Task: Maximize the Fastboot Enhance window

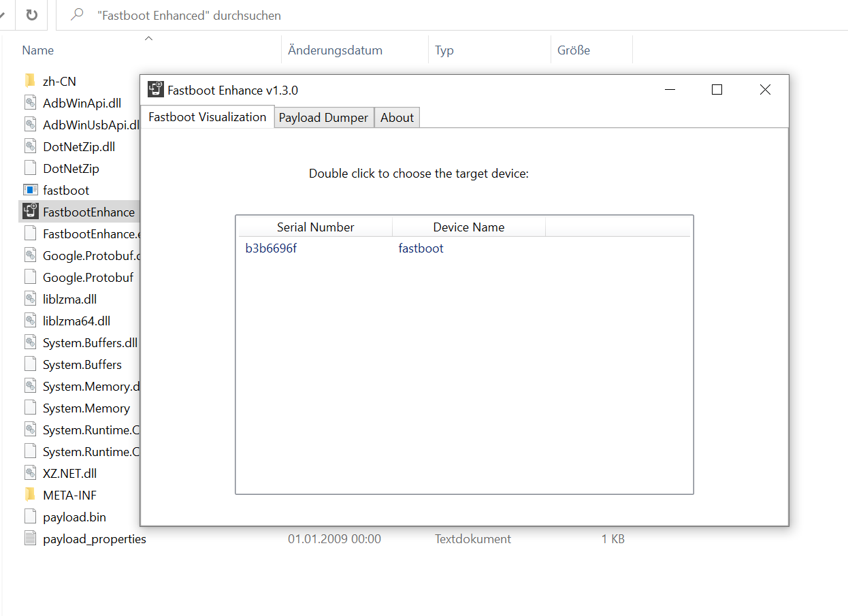Action: click(x=717, y=90)
